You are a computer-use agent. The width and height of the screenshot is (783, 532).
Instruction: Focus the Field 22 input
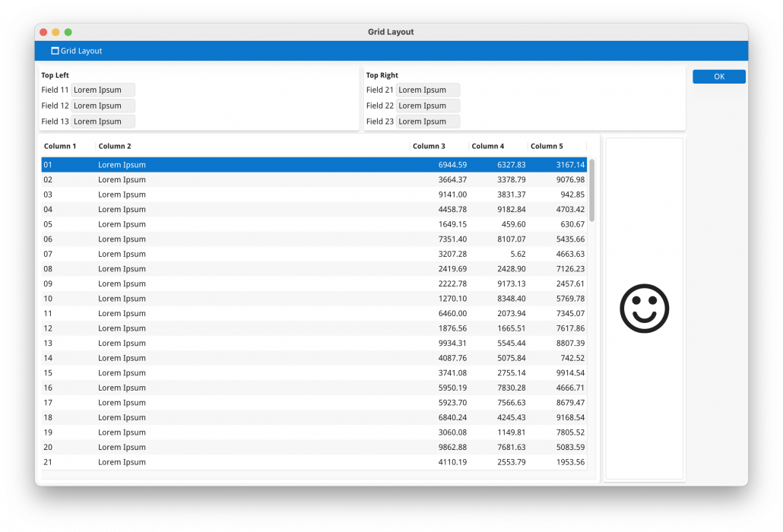click(427, 106)
